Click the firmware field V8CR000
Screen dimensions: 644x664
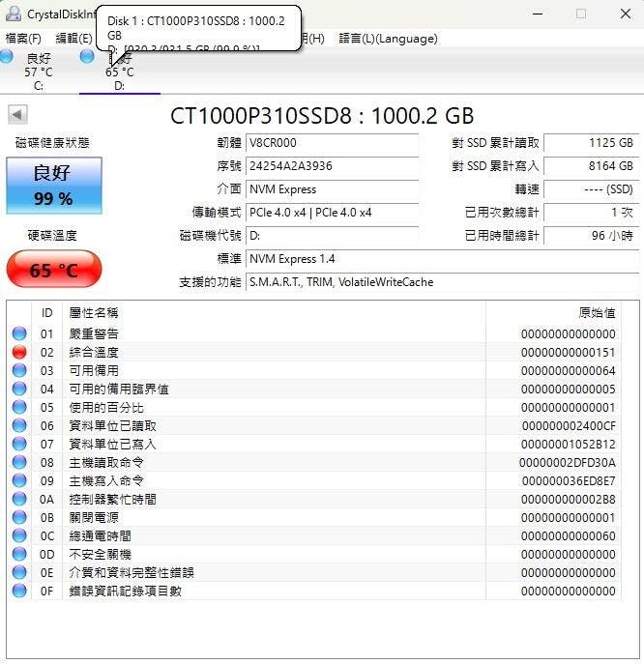(333, 143)
